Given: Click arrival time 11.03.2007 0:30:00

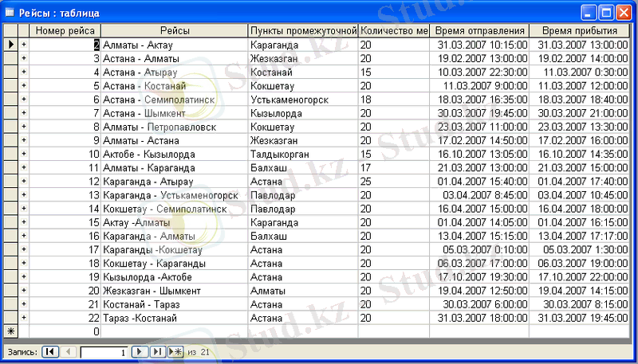Looking at the screenshot, I should (580, 72).
